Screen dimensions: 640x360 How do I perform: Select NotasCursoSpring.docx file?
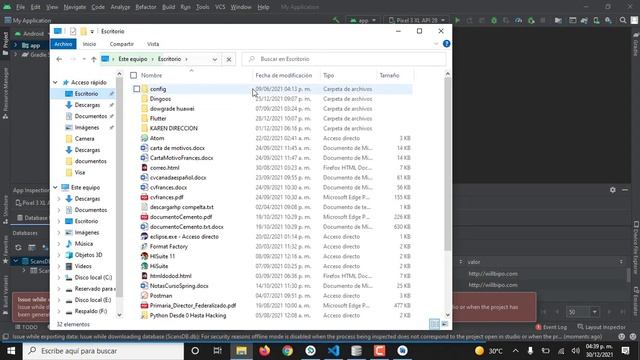tap(179, 286)
